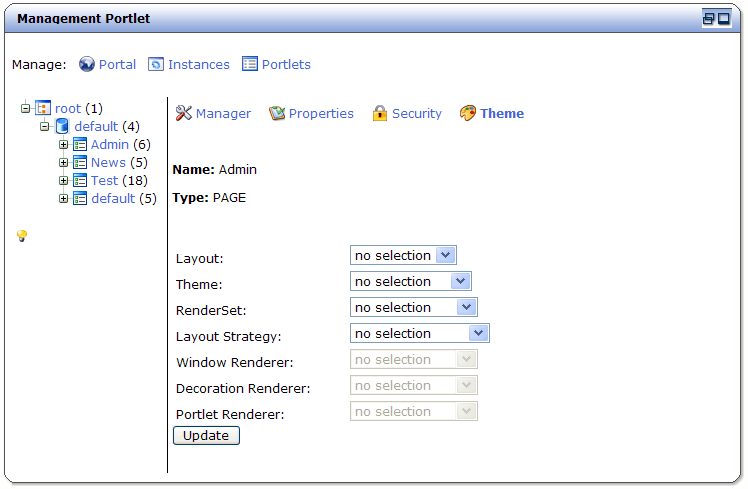The width and height of the screenshot is (748, 489).
Task: Switch to the Properties tab
Action: (321, 114)
